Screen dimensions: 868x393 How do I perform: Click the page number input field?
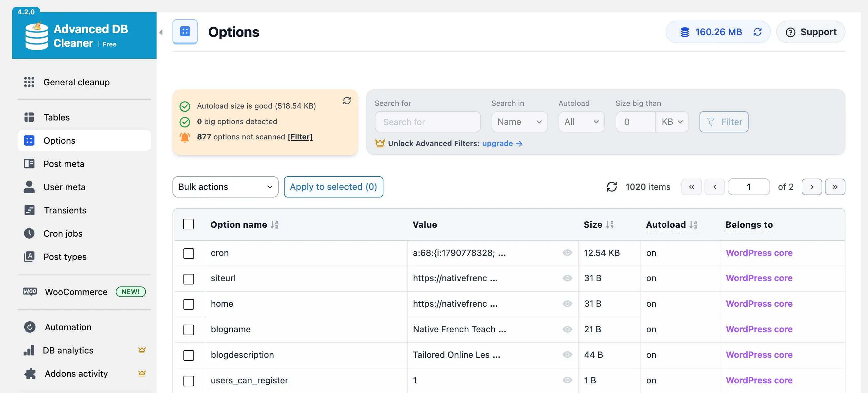[749, 187]
